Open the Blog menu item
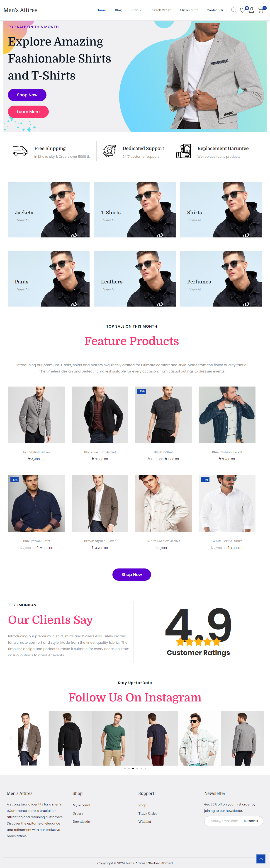The image size is (270, 868). click(x=118, y=10)
